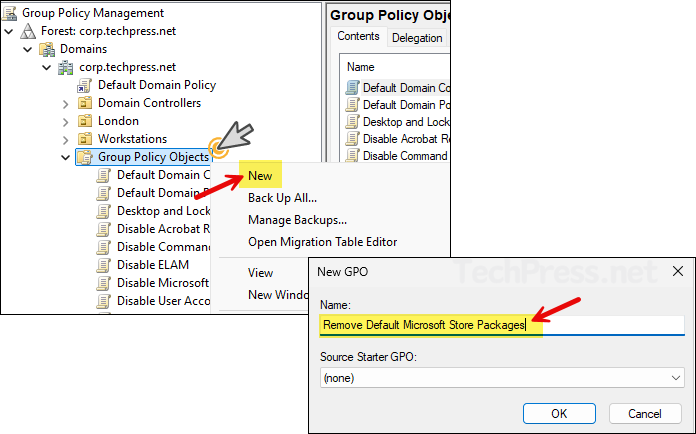Click Cancel in the New GPO dialog

[x=645, y=414]
